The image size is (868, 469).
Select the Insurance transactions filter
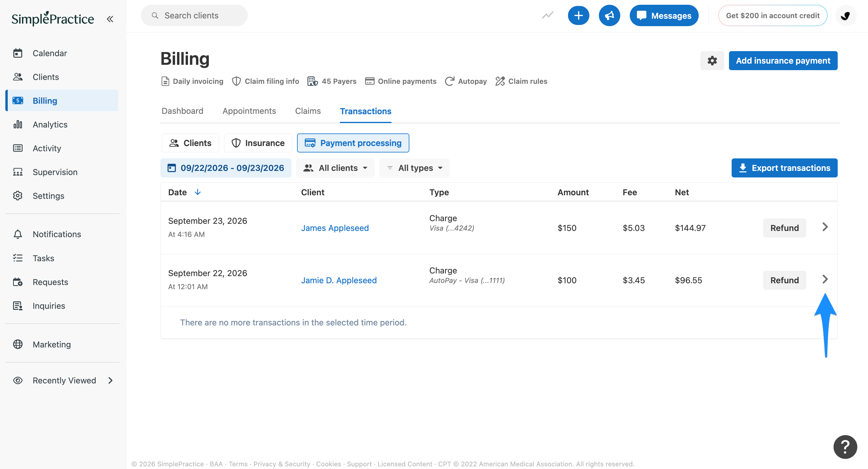[x=258, y=143]
